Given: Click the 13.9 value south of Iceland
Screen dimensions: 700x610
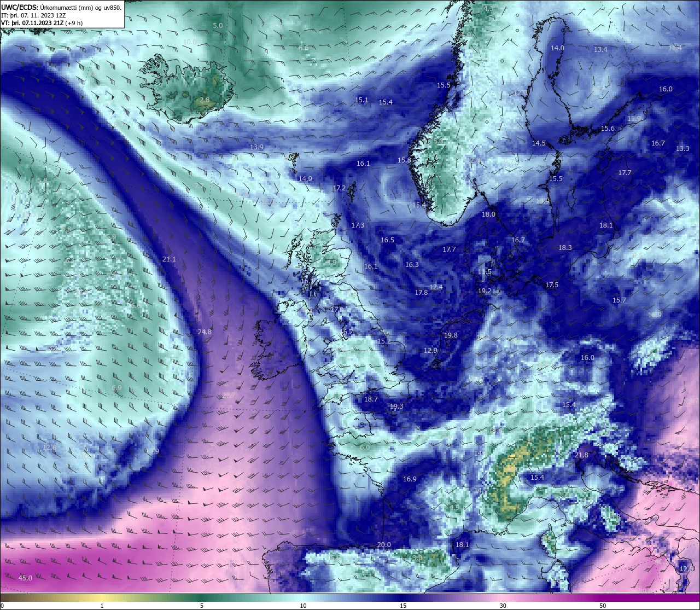Looking at the screenshot, I should (256, 147).
